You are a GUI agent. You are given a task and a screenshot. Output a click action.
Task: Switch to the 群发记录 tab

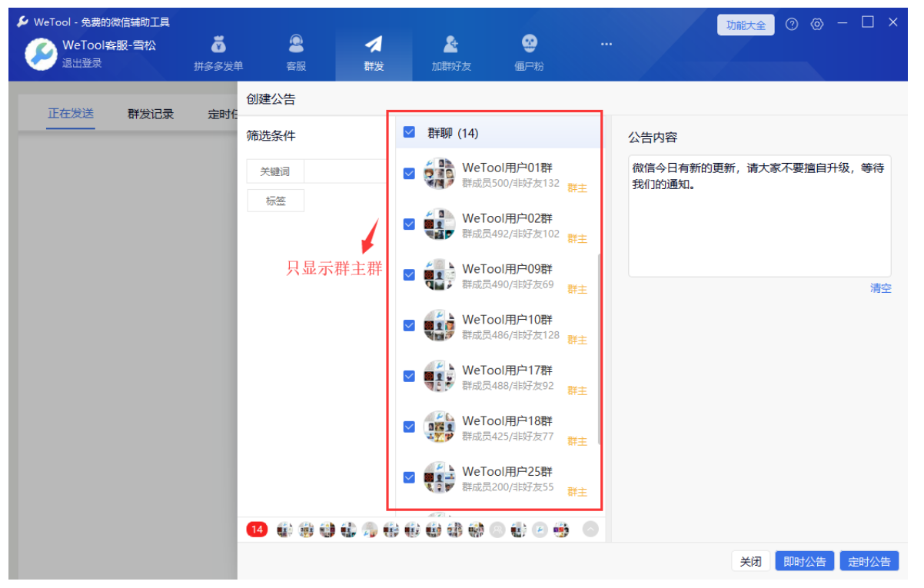(x=151, y=115)
